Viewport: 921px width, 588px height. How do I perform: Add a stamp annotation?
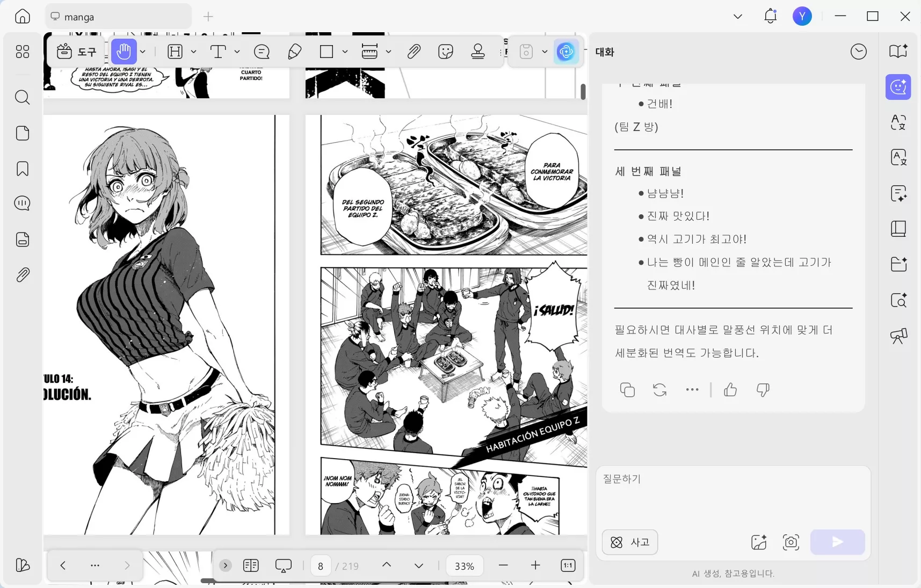click(478, 52)
